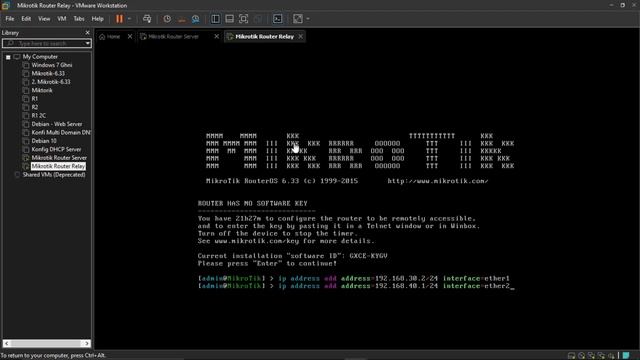The width and height of the screenshot is (640, 360).
Task: Click the library horizontal scrollbar track
Action: tap(47, 344)
